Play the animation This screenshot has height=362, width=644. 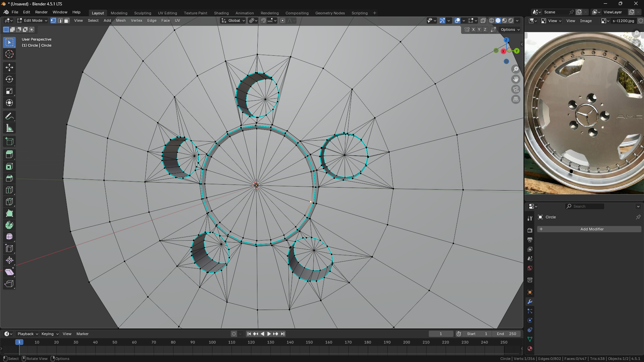tap(269, 334)
